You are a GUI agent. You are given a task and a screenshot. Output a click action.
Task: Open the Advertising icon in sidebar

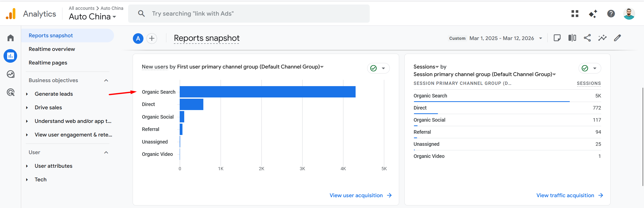point(11,92)
